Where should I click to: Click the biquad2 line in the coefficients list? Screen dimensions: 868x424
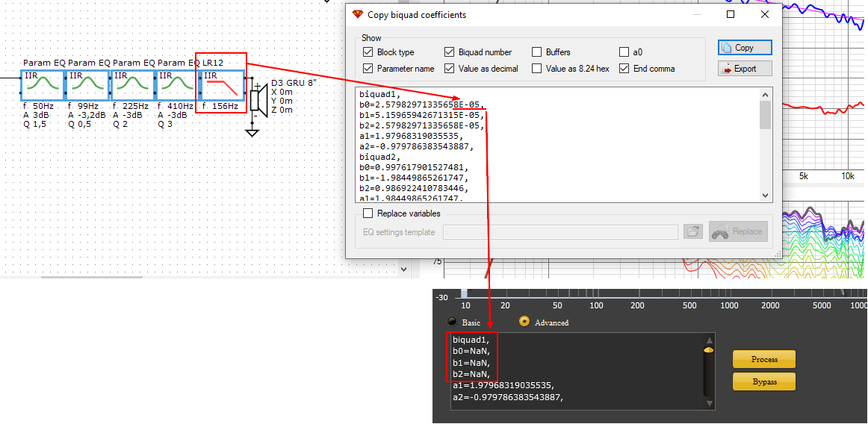(x=379, y=158)
